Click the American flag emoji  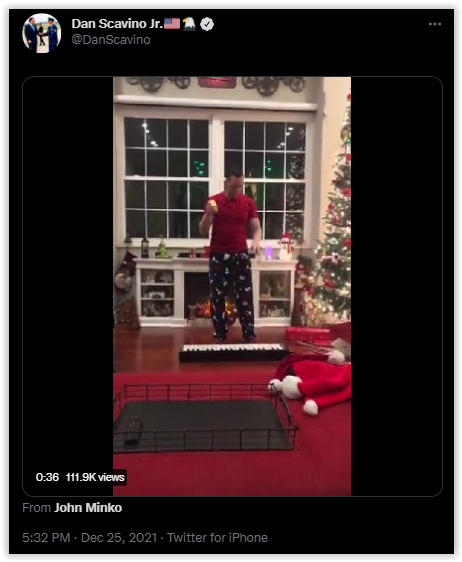(x=172, y=24)
